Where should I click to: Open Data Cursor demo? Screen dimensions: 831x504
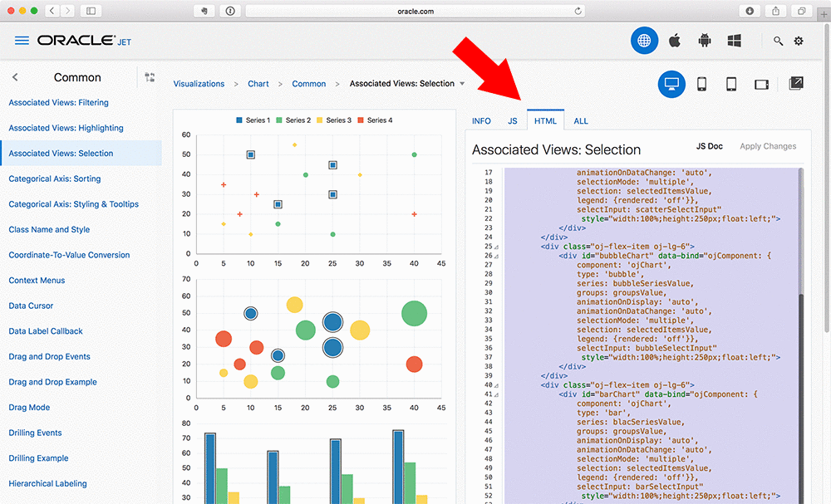click(x=31, y=306)
